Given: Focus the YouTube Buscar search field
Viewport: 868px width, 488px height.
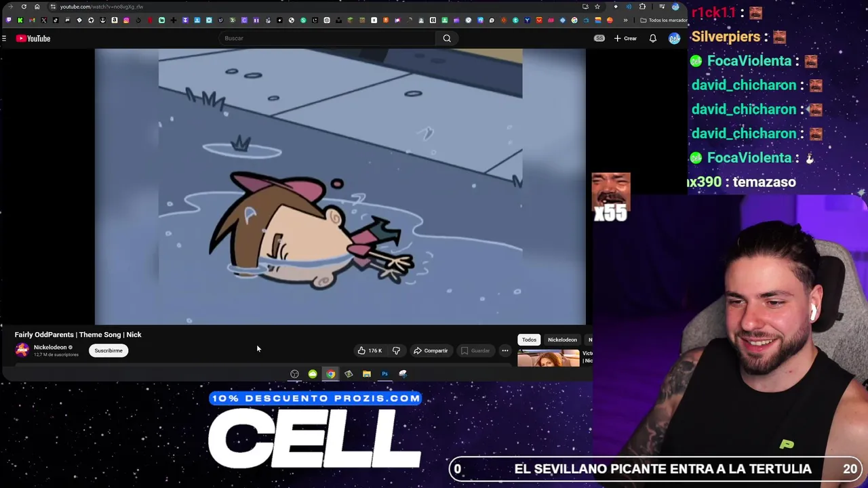Looking at the screenshot, I should click(x=328, y=38).
